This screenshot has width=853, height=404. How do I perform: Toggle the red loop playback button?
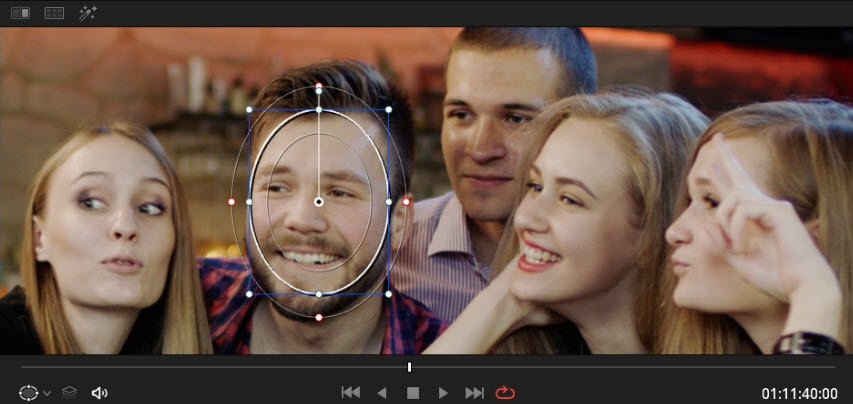click(x=505, y=393)
